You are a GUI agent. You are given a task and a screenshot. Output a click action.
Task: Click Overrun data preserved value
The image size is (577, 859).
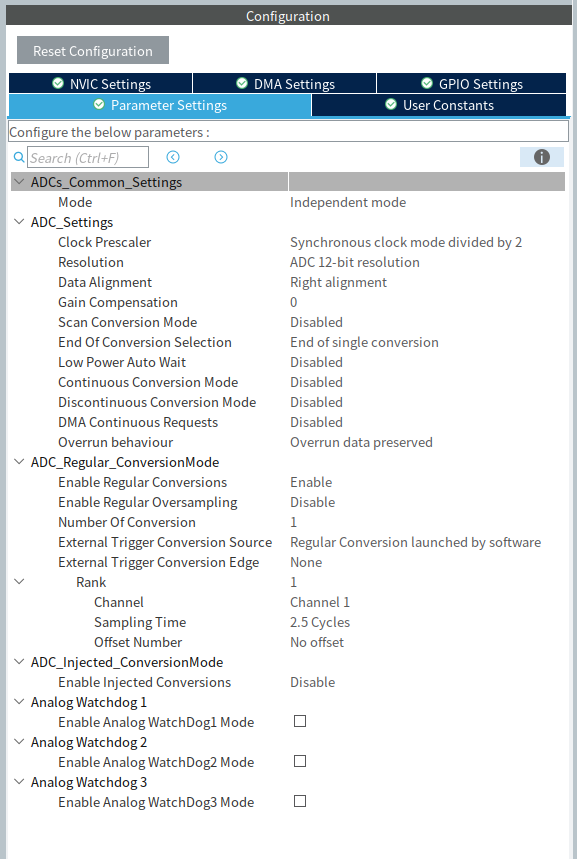coord(361,442)
